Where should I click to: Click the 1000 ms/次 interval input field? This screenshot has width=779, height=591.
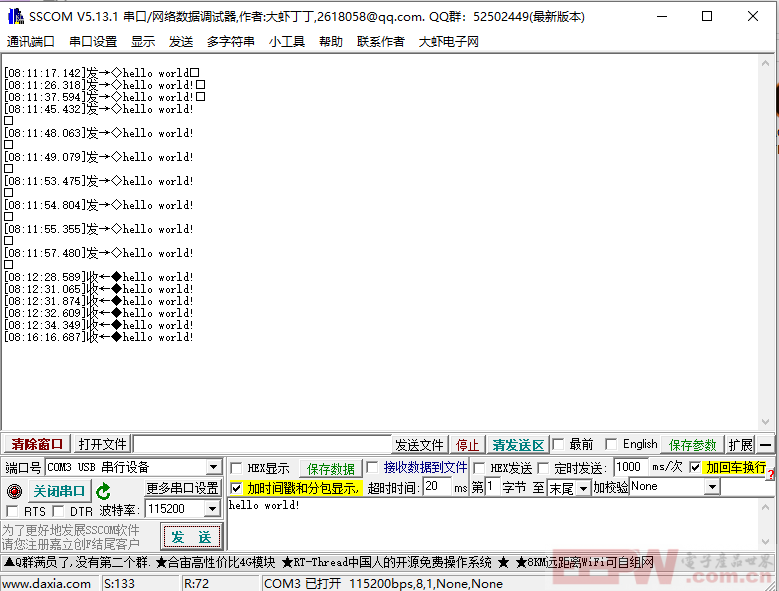pyautogui.click(x=630, y=467)
